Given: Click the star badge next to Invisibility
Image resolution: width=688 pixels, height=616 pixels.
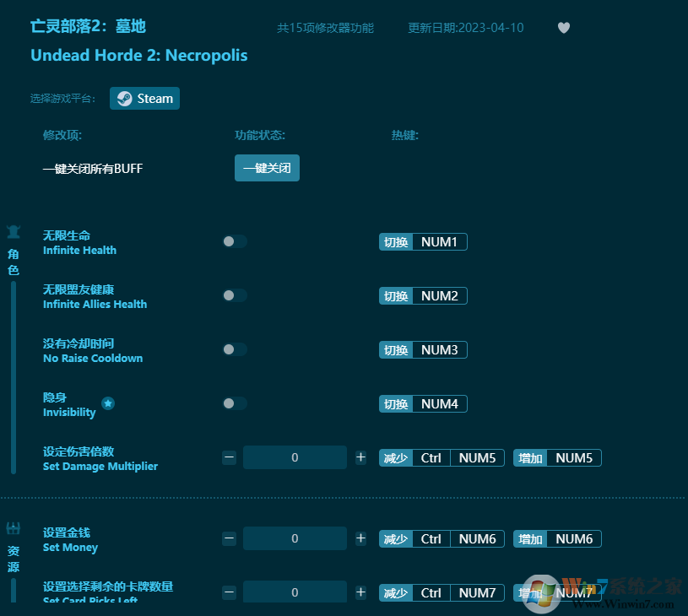Looking at the screenshot, I should 108,404.
